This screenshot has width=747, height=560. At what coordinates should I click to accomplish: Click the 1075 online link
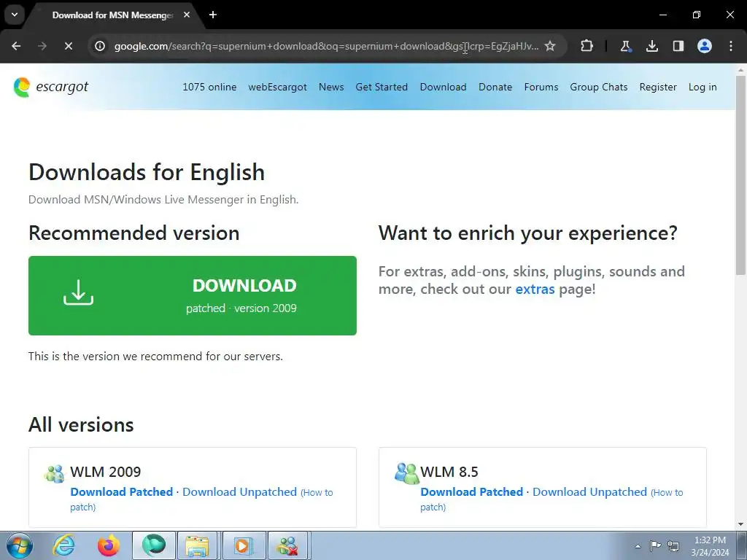pyautogui.click(x=209, y=87)
